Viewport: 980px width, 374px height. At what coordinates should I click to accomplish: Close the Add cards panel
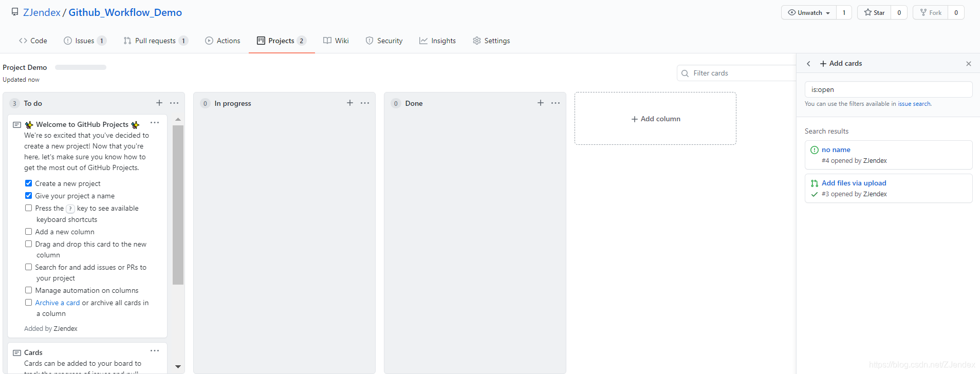(969, 64)
